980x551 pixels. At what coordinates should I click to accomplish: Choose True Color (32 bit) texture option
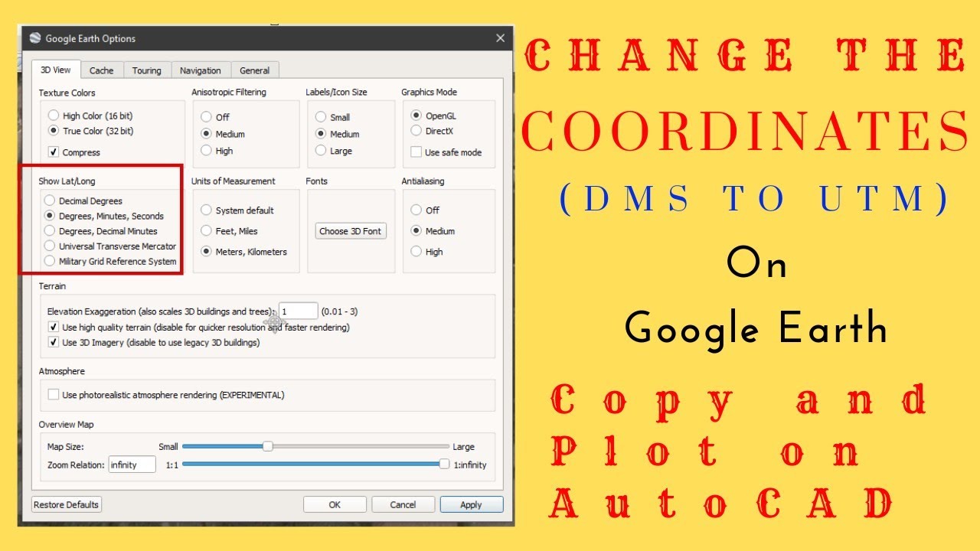[53, 131]
